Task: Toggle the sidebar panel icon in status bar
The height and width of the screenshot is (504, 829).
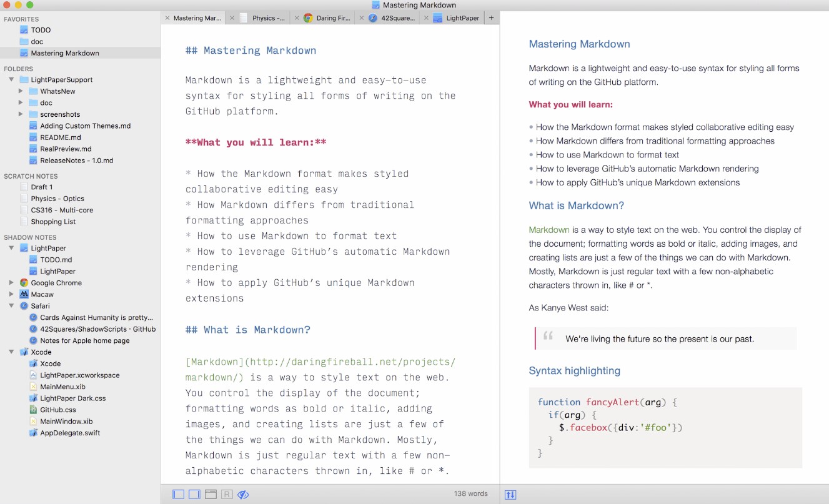Action: pyautogui.click(x=178, y=494)
